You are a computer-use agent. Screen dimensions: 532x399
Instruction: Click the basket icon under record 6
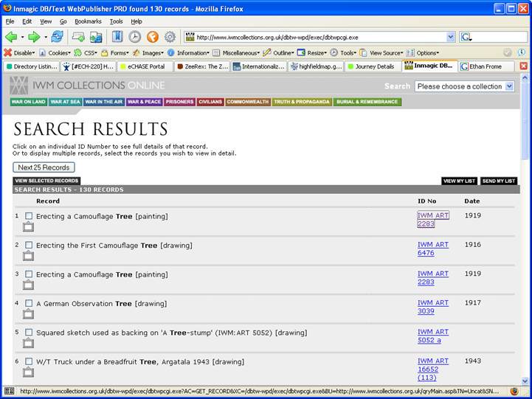tap(29, 372)
